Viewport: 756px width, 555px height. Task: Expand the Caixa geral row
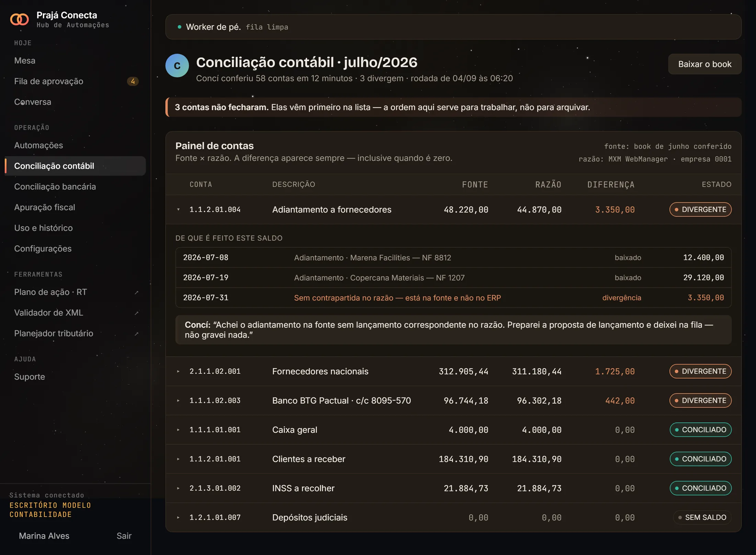pos(178,430)
